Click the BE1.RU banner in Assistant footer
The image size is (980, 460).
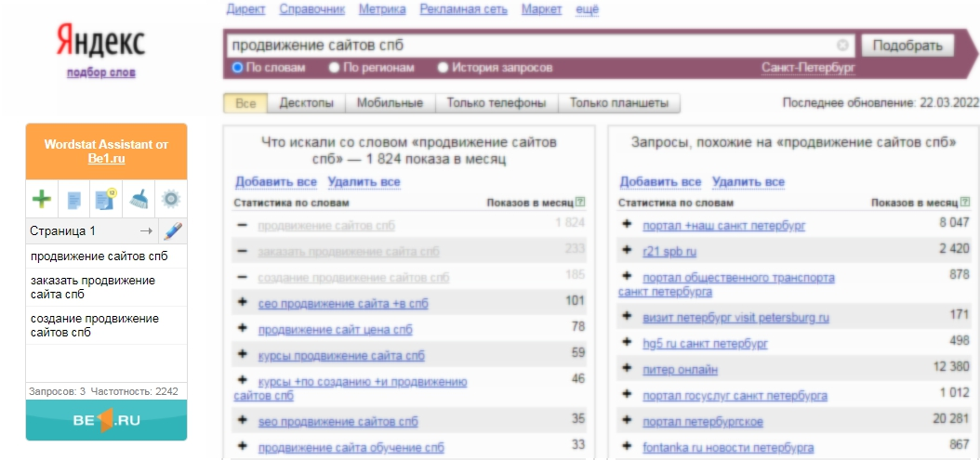coord(106,420)
